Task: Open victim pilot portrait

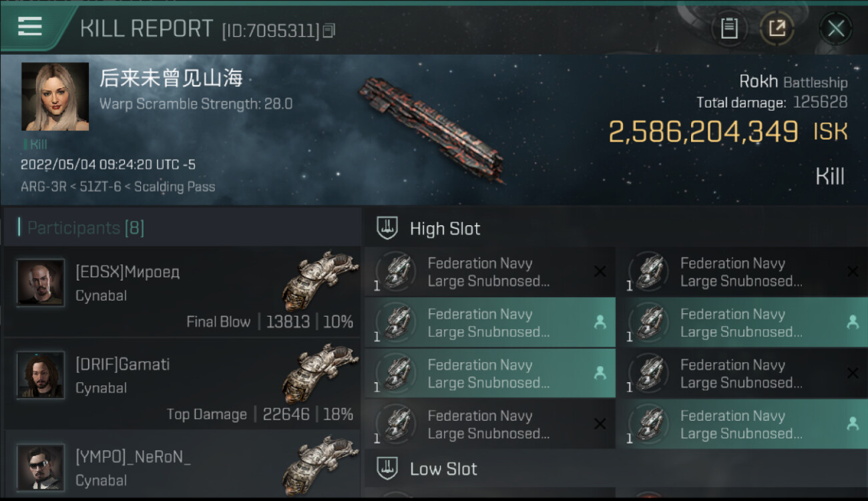Action: (55, 97)
